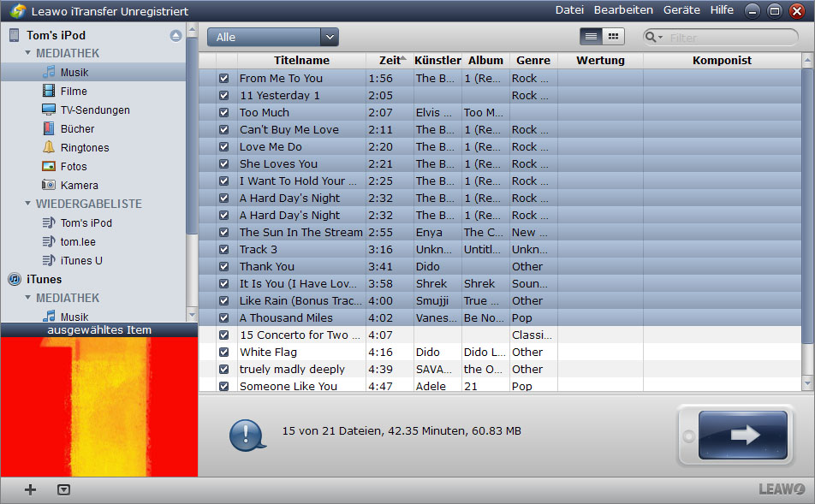
Task: Toggle the Can't Buy Me Love checkbox
Action: pos(224,130)
